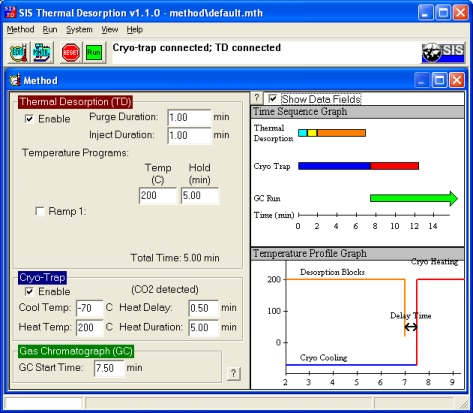473x413 pixels.
Task: Toggle Thermal Desorption Enable checkbox
Action: [x=29, y=119]
